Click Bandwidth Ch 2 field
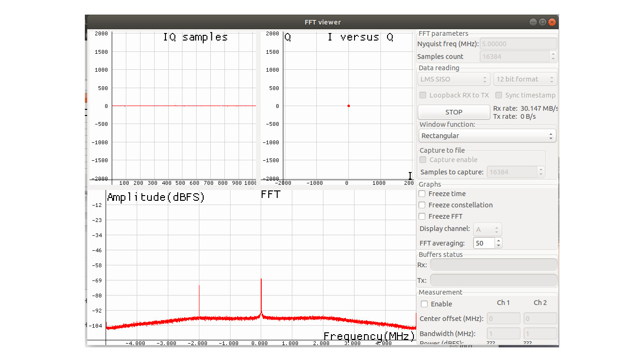The image size is (644, 362). click(x=540, y=334)
